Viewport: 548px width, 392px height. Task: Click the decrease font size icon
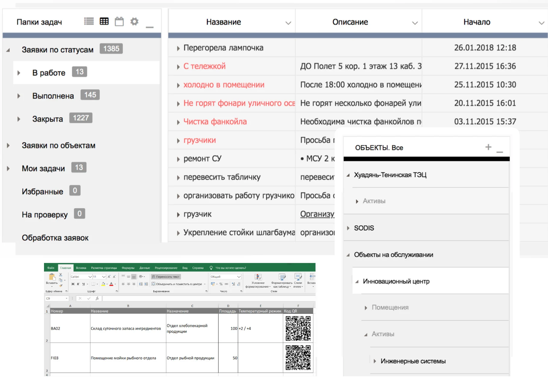point(114,277)
